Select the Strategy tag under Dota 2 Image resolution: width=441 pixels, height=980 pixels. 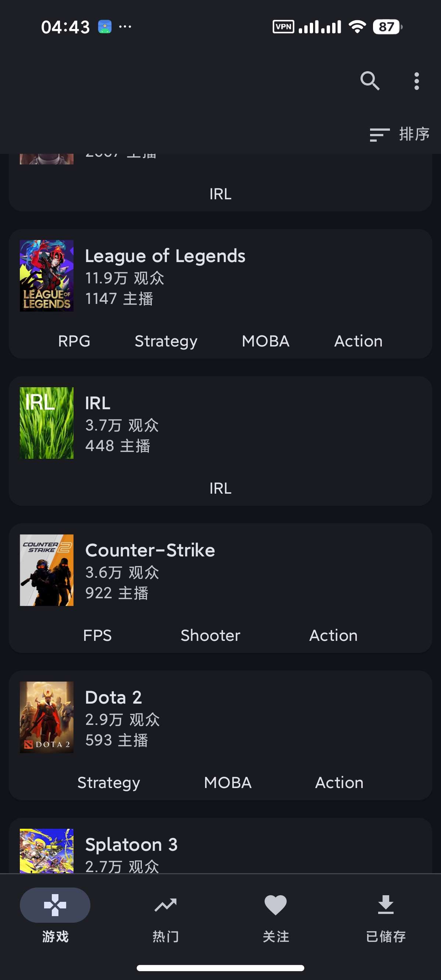[x=108, y=783]
